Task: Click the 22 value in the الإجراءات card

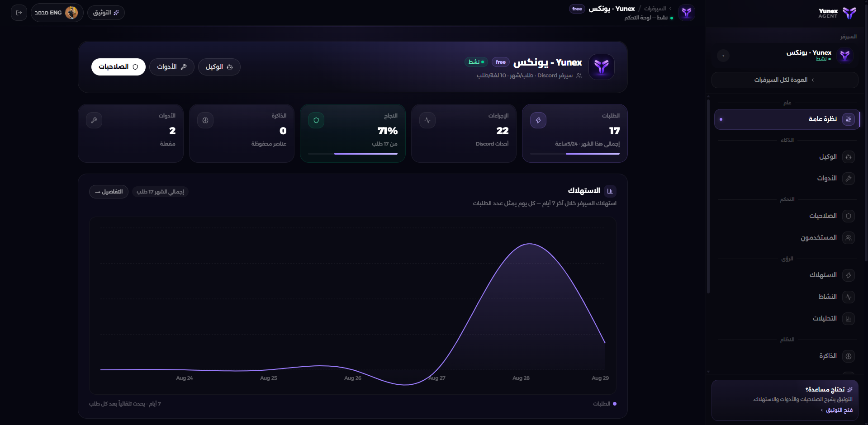Action: [503, 131]
